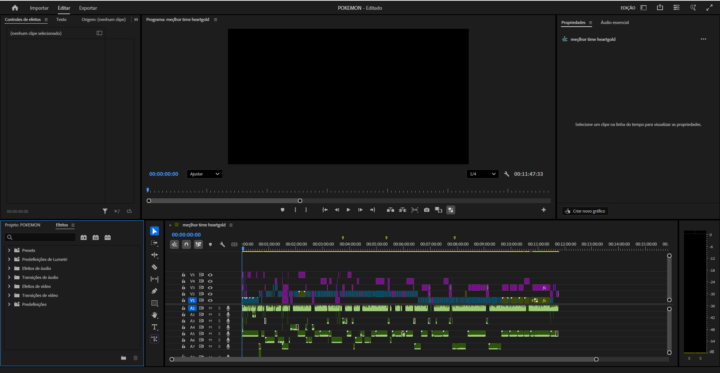Screen dimensions: 720x373
Task: Open timeline display settings wrench
Action: 222,244
